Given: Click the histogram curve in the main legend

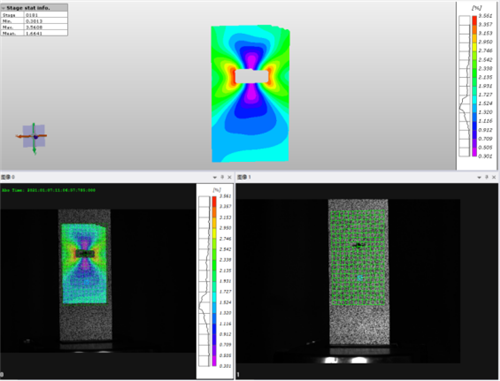Looking at the screenshot, I should [464, 86].
